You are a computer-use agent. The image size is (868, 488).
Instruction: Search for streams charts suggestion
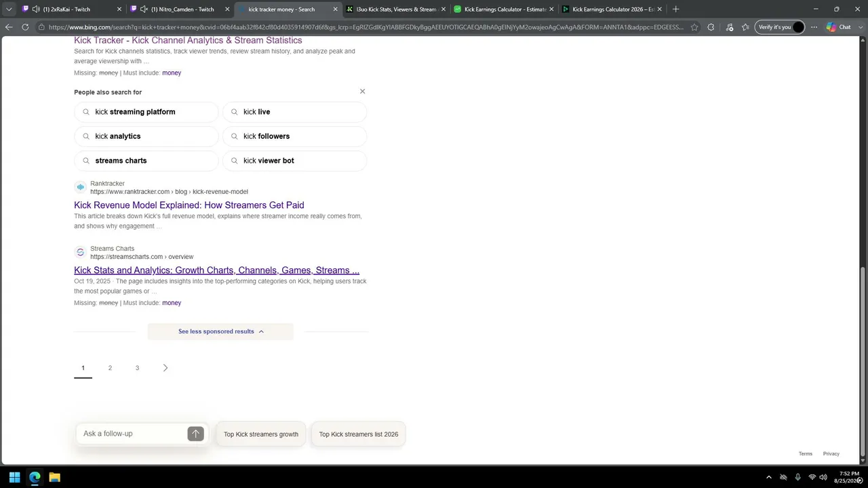(x=146, y=161)
